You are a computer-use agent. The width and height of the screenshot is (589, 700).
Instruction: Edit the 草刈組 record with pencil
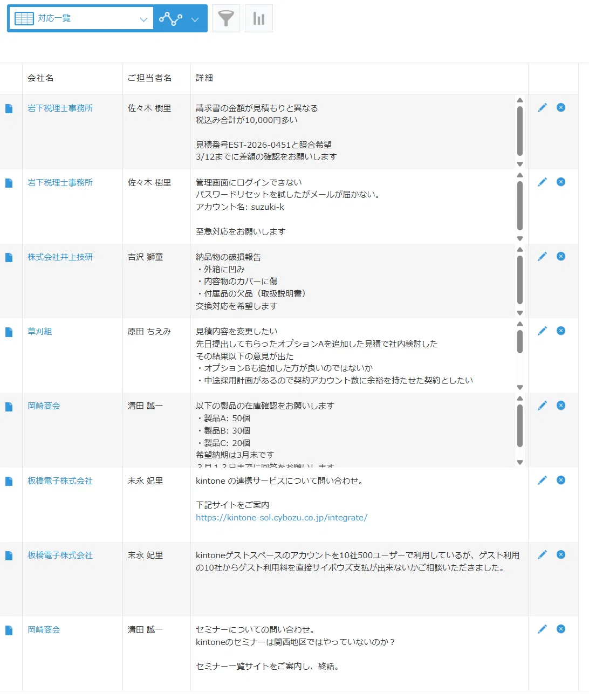point(542,331)
